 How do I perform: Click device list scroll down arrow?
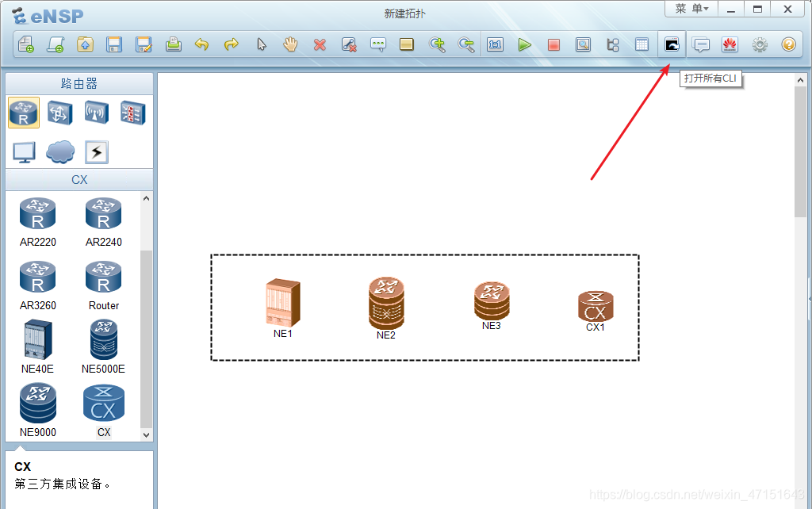pos(146,435)
